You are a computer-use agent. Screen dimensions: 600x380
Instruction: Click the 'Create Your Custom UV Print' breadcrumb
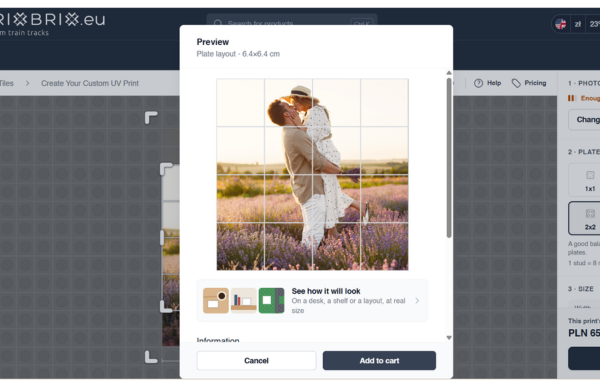90,83
